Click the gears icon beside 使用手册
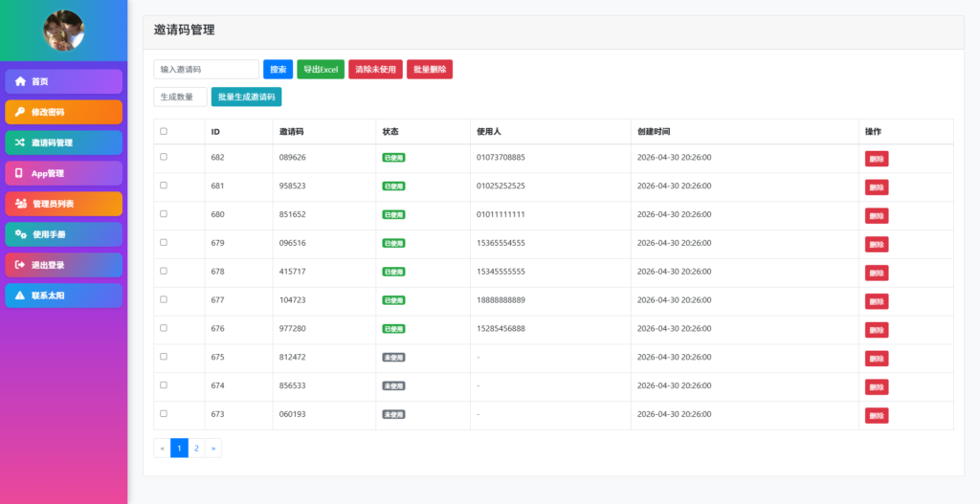 pos(21,234)
